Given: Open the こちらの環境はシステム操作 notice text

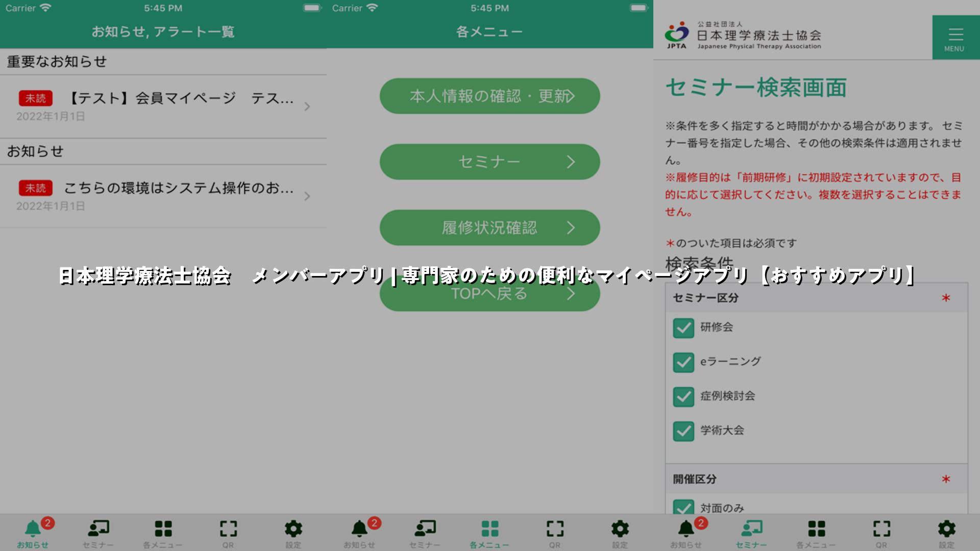Looking at the screenshot, I should [x=179, y=188].
